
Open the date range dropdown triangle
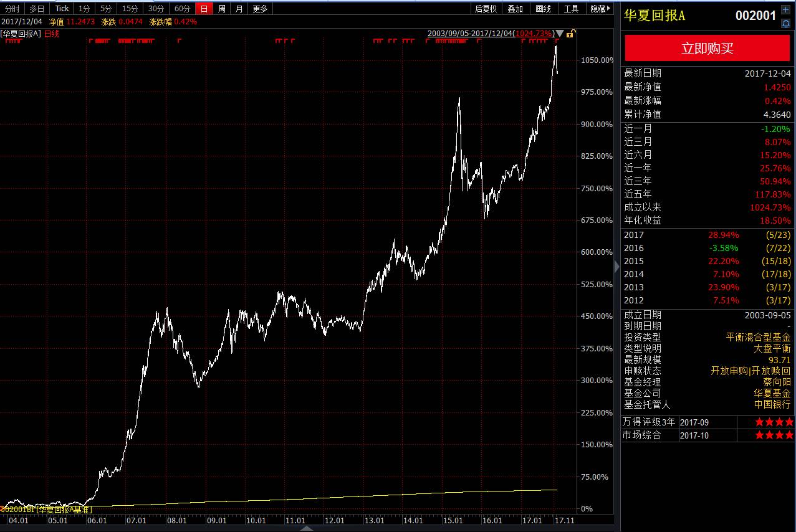pyautogui.click(x=560, y=34)
